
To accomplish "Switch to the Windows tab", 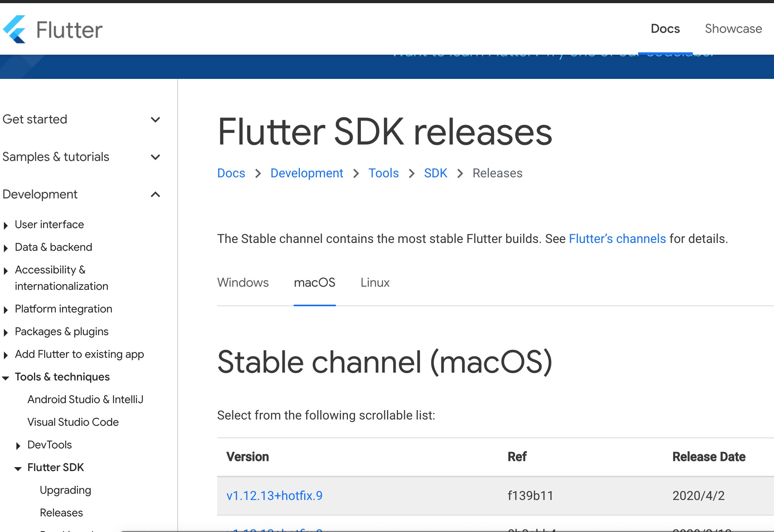I will point(243,282).
